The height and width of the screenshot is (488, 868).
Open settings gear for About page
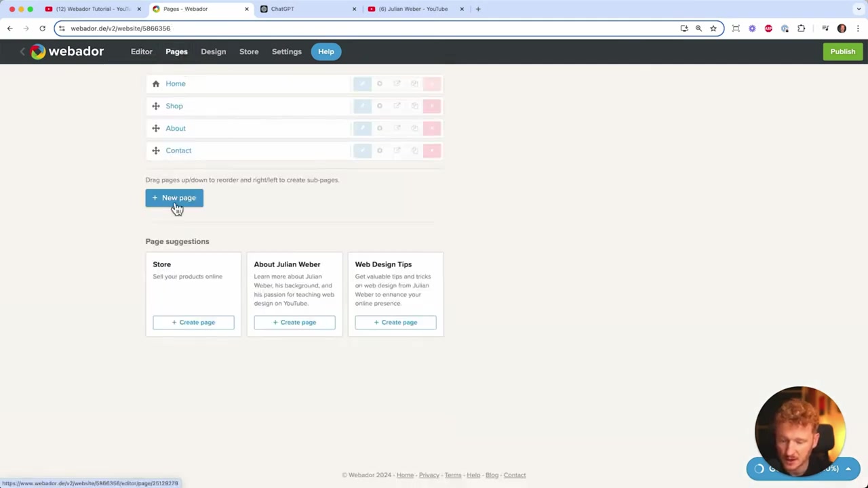pos(380,128)
